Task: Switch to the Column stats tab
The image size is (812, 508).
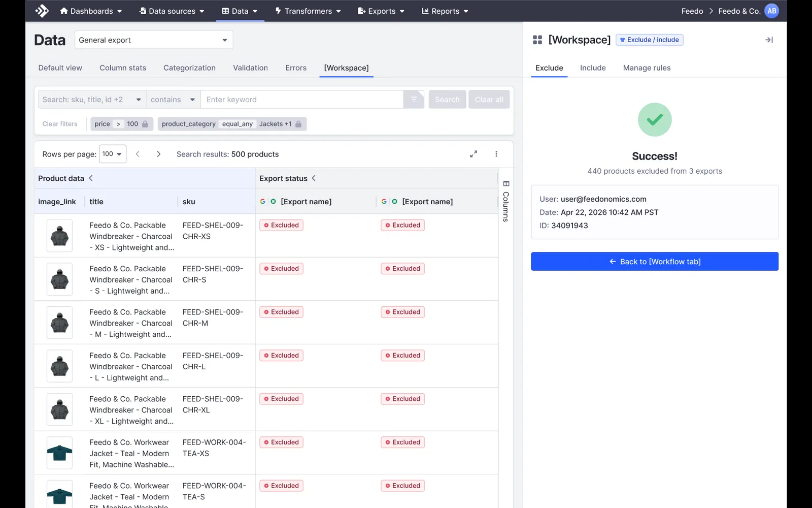Action: [x=123, y=68]
